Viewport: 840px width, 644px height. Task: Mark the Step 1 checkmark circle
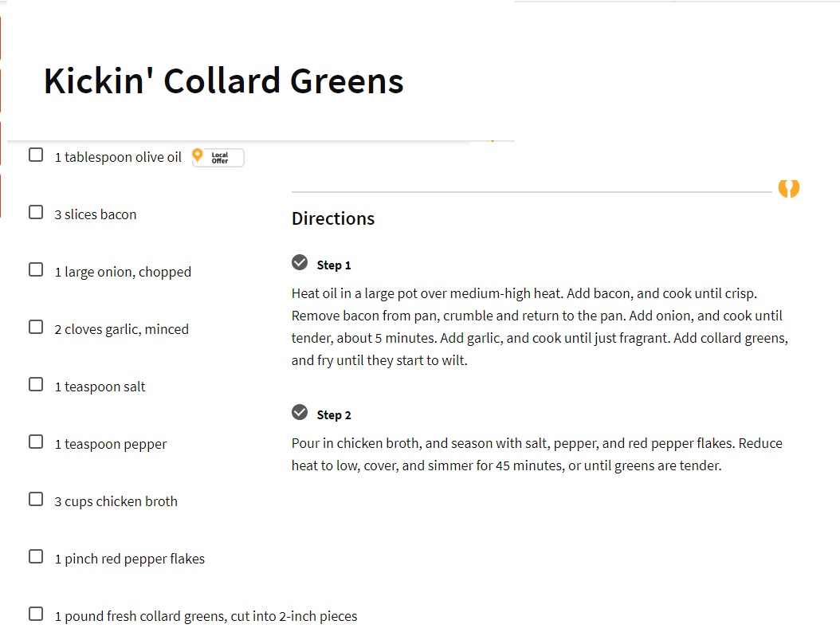tap(300, 262)
